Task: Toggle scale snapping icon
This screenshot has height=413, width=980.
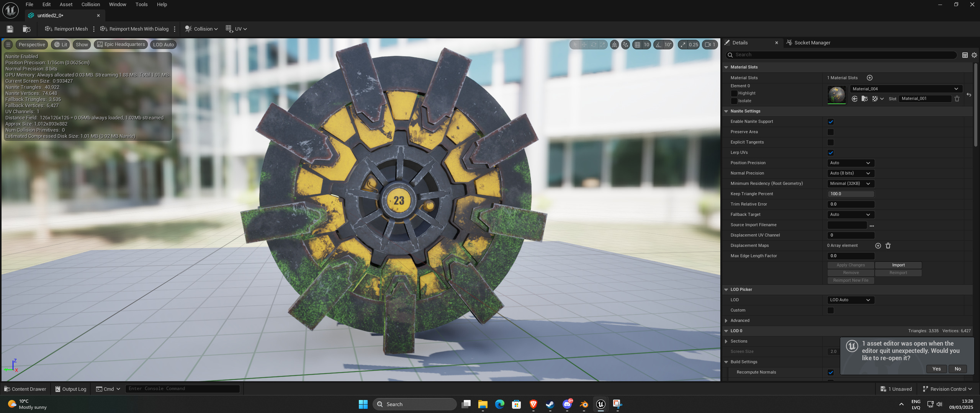Action: click(x=683, y=45)
